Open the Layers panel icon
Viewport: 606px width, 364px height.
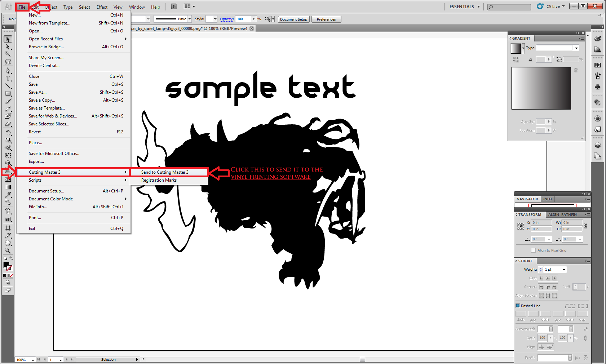click(x=597, y=145)
